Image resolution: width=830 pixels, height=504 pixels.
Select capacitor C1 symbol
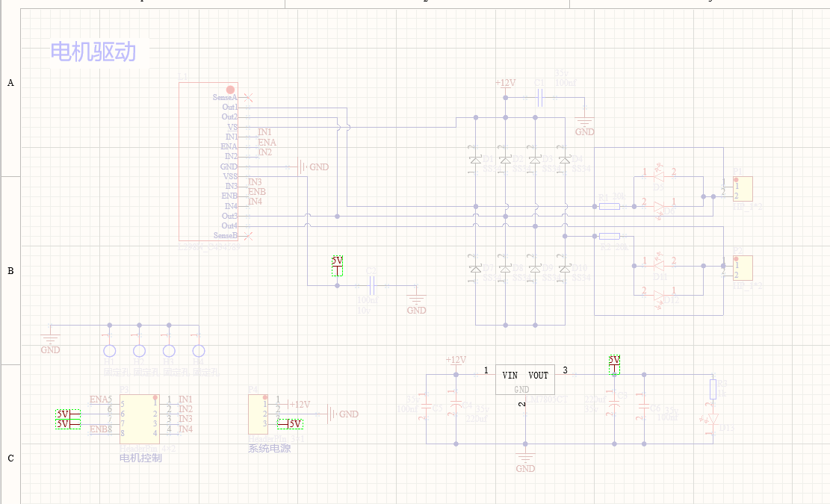pos(540,98)
